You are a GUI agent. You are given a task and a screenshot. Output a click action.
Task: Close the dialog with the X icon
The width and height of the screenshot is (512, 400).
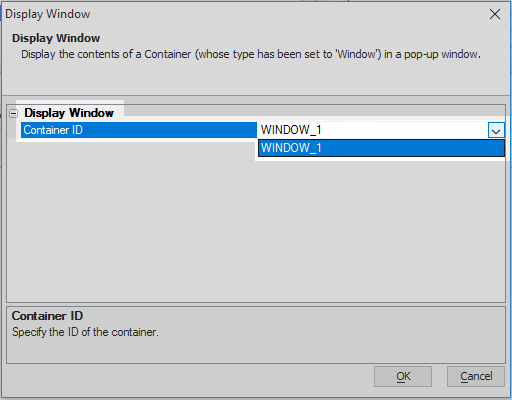[495, 14]
